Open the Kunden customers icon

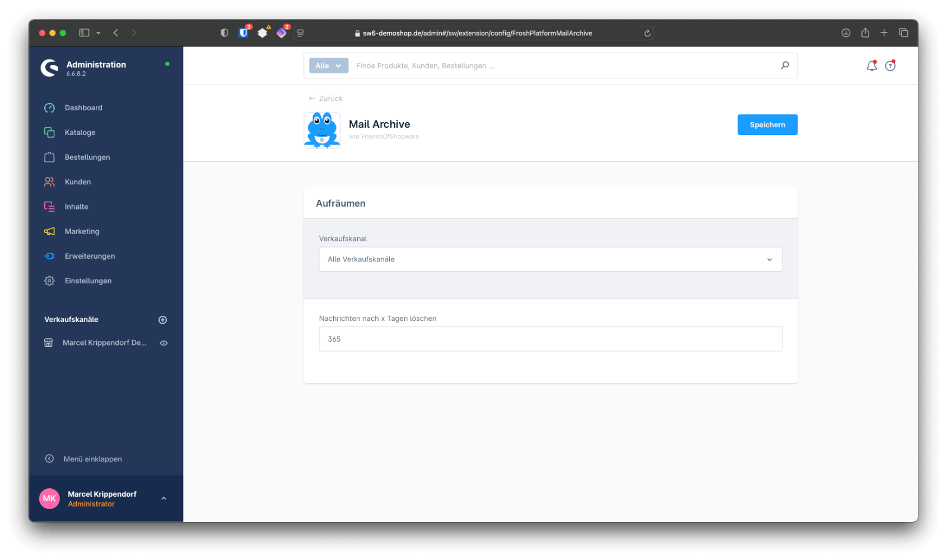49,181
